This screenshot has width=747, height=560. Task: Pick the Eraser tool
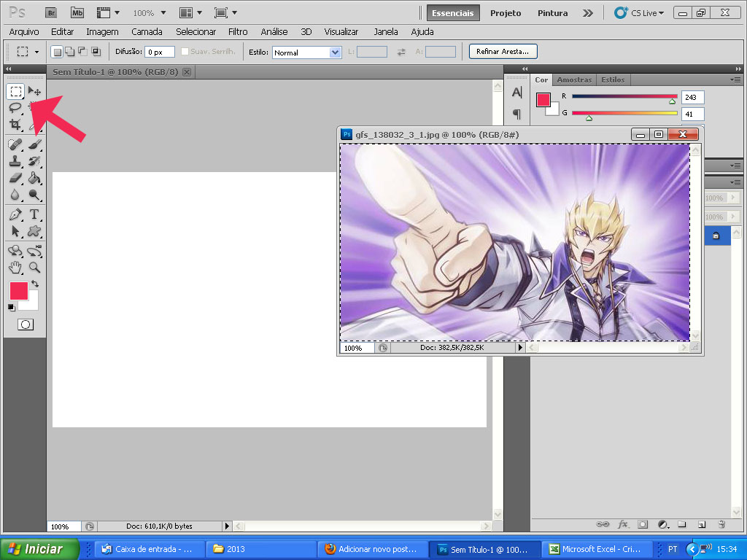(15, 177)
